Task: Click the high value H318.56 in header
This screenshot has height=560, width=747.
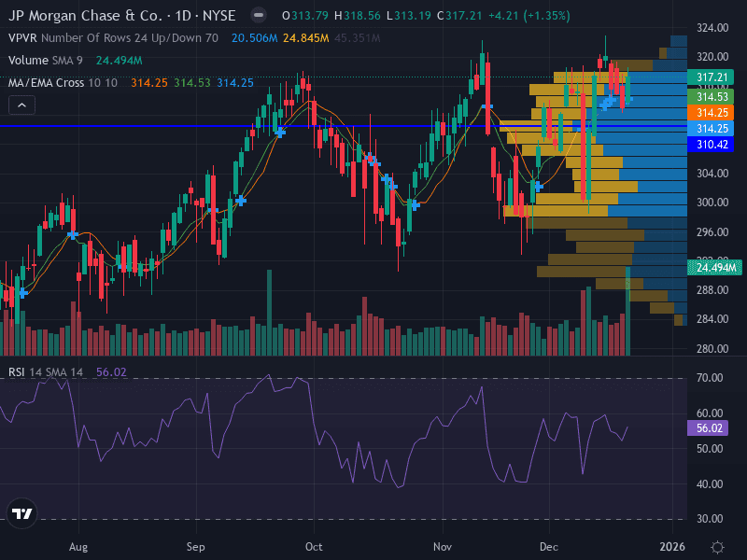Action: coord(358,16)
